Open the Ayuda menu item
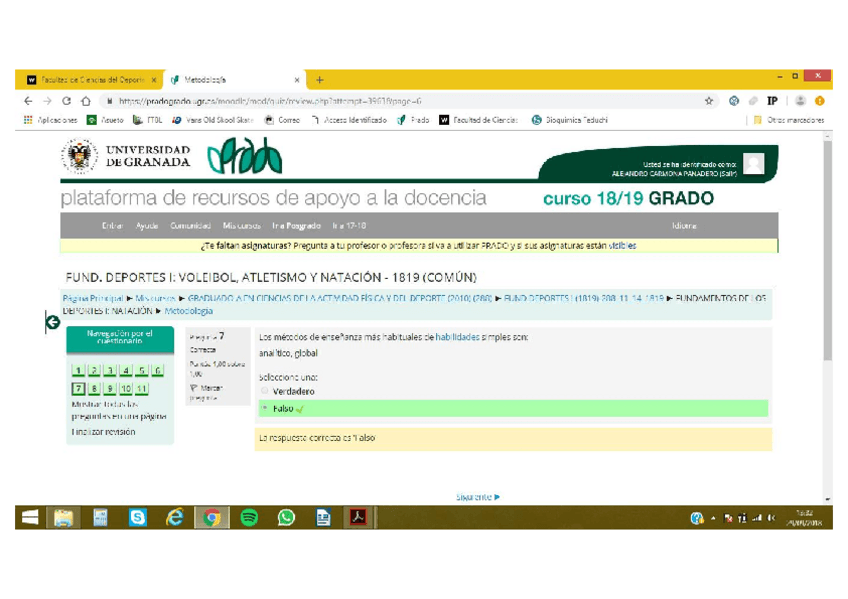 tap(147, 226)
